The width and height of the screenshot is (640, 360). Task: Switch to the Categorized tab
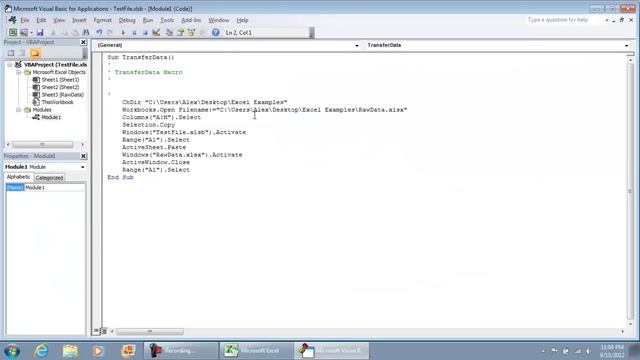49,178
